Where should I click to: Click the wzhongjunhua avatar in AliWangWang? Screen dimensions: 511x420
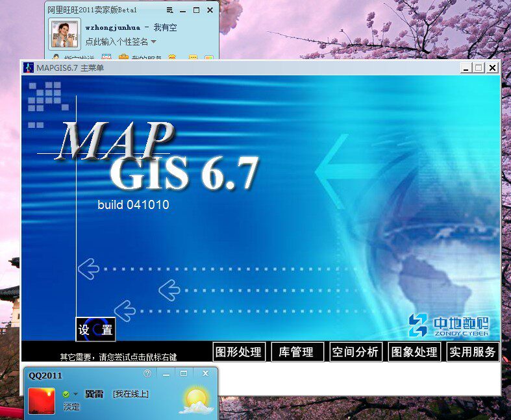click(65, 34)
